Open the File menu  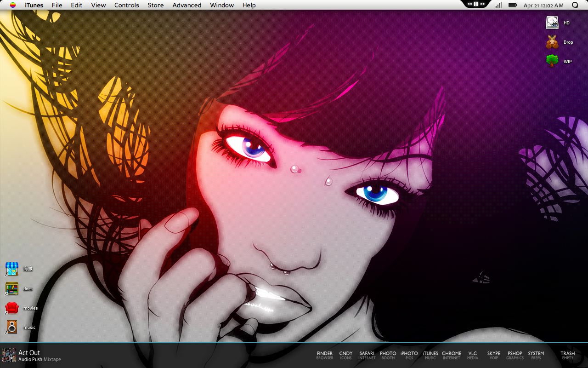[57, 5]
